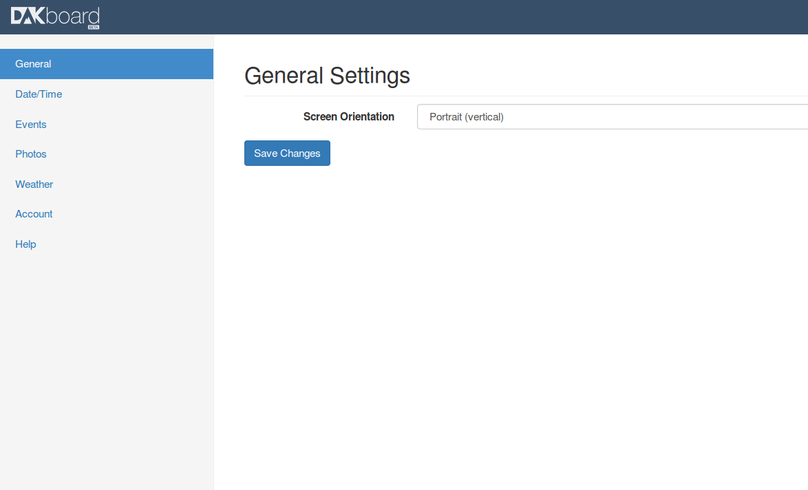
Task: Switch to Photos settings
Action: [31, 154]
